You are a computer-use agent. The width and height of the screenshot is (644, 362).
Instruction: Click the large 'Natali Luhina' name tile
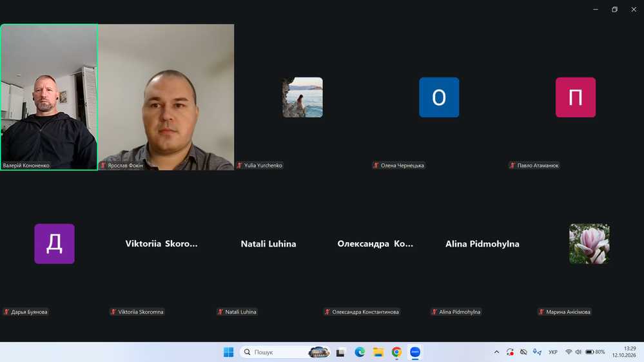[x=268, y=243]
